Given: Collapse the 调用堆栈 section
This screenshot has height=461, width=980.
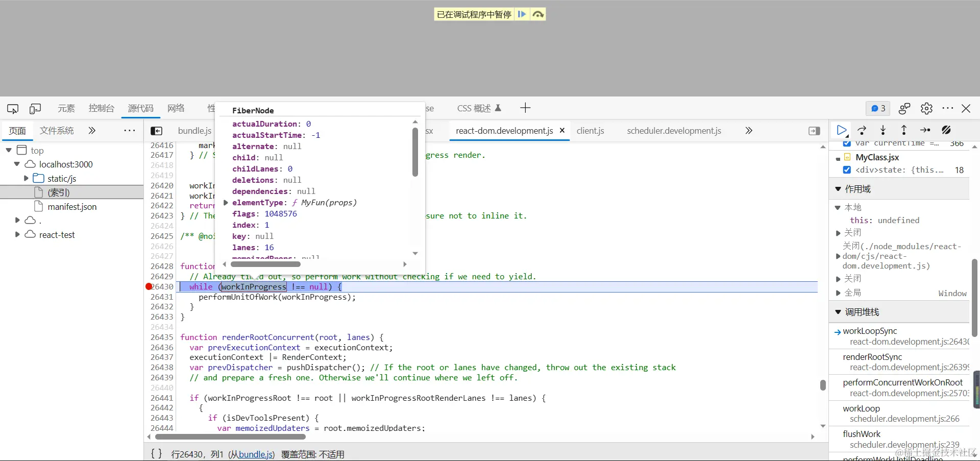Looking at the screenshot, I should 838,312.
